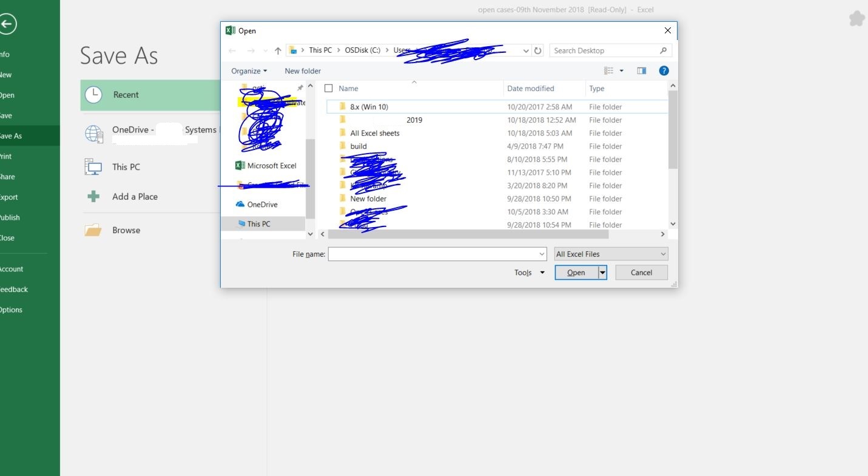Click the Help question mark icon

(663, 70)
